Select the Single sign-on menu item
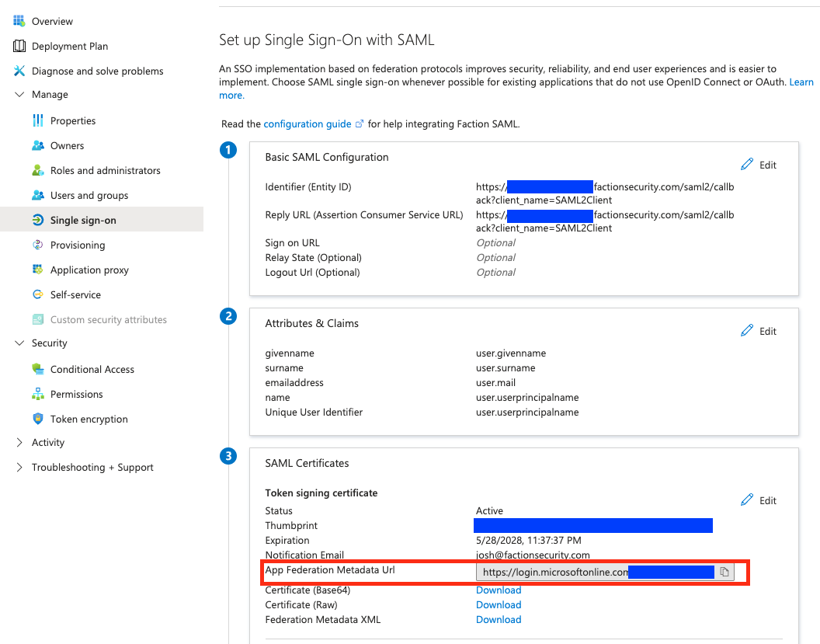This screenshot has width=820, height=644. (x=83, y=221)
